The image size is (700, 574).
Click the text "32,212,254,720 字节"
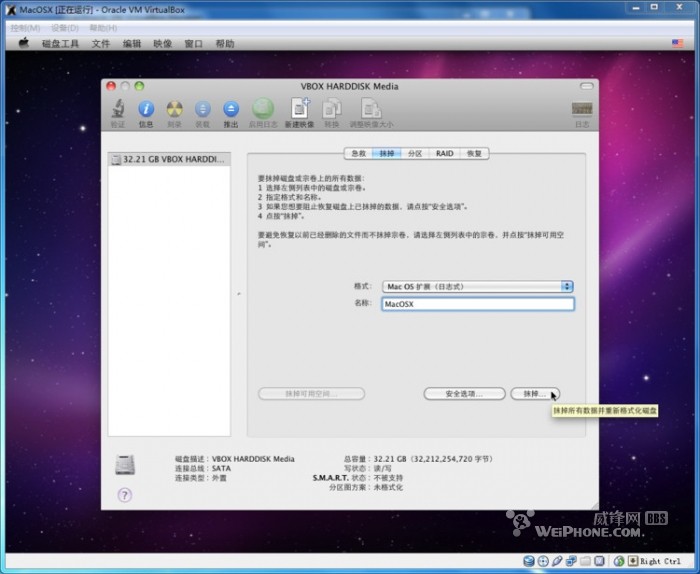point(452,459)
